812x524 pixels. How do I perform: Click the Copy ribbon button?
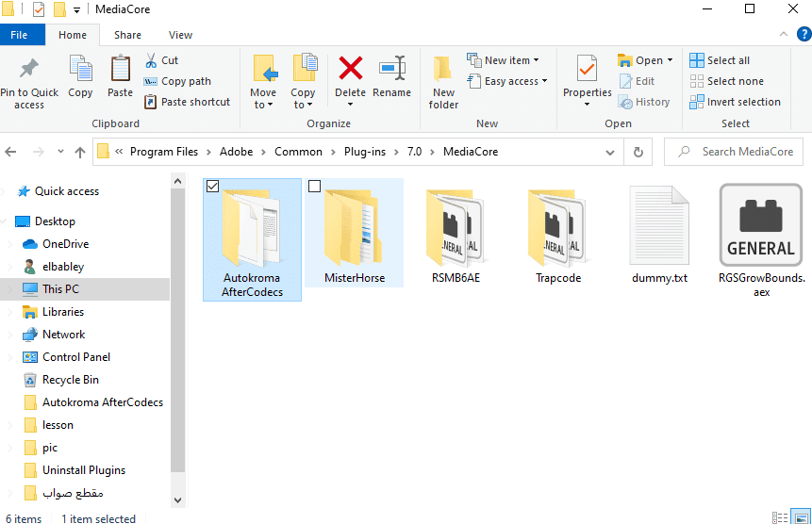pyautogui.click(x=80, y=76)
